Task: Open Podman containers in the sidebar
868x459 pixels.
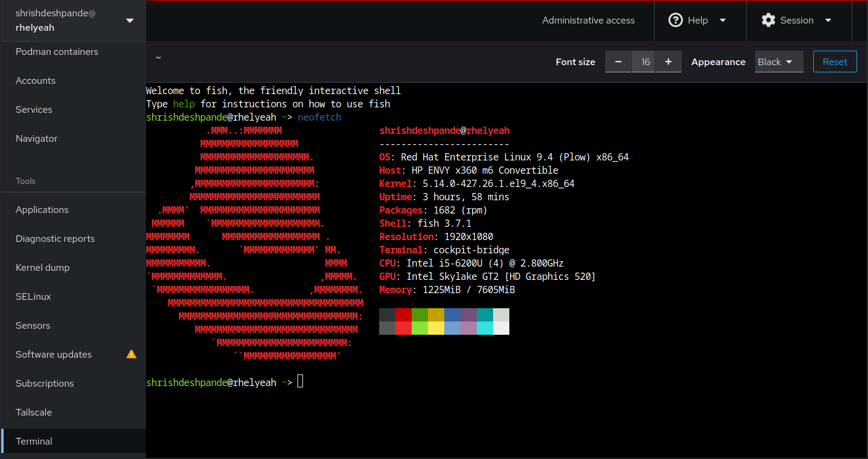Action: (73, 52)
